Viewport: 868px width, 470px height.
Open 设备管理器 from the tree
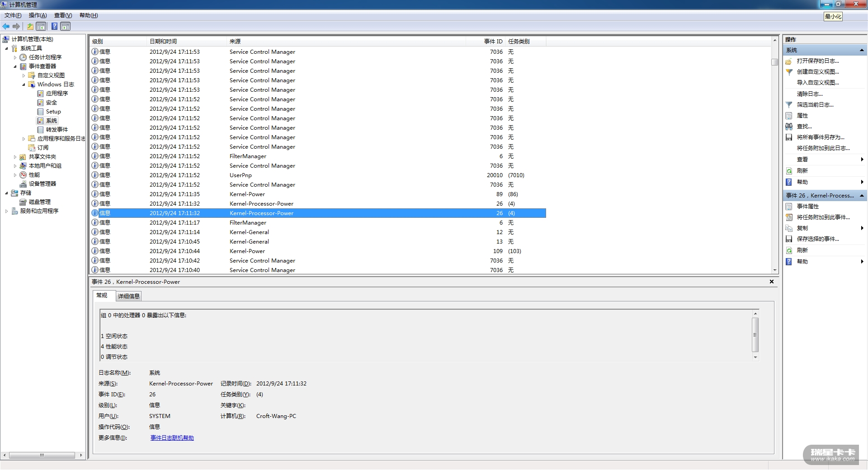(x=42, y=184)
